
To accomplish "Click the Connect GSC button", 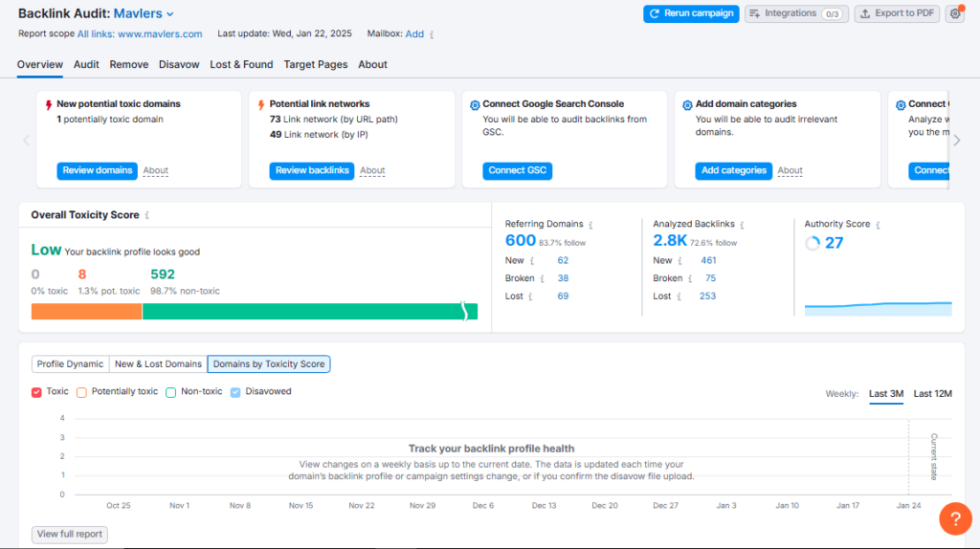I will 517,170.
